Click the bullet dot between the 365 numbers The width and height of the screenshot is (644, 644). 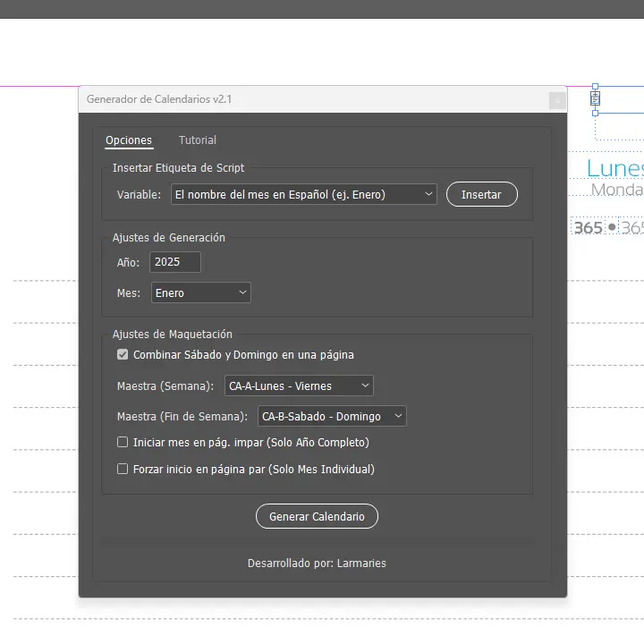612,227
